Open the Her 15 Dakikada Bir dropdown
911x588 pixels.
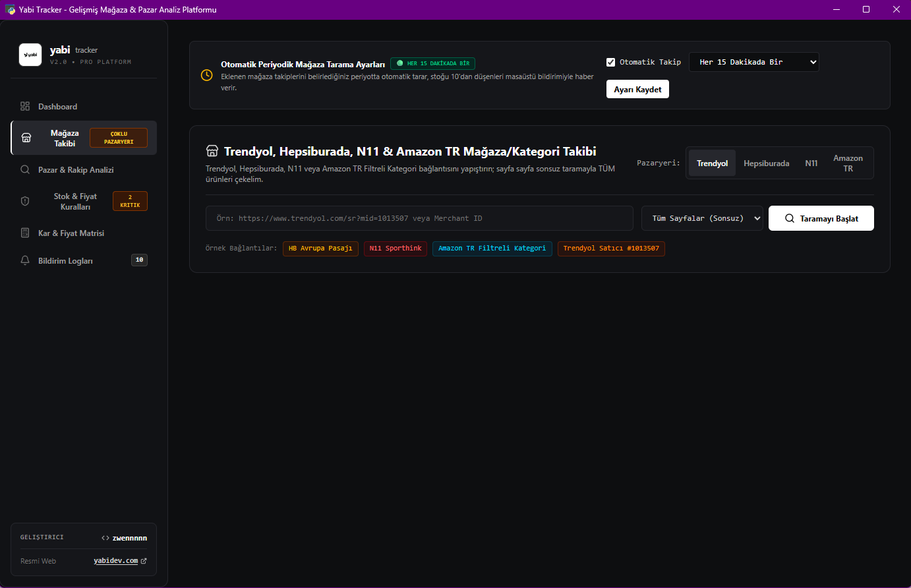click(754, 62)
